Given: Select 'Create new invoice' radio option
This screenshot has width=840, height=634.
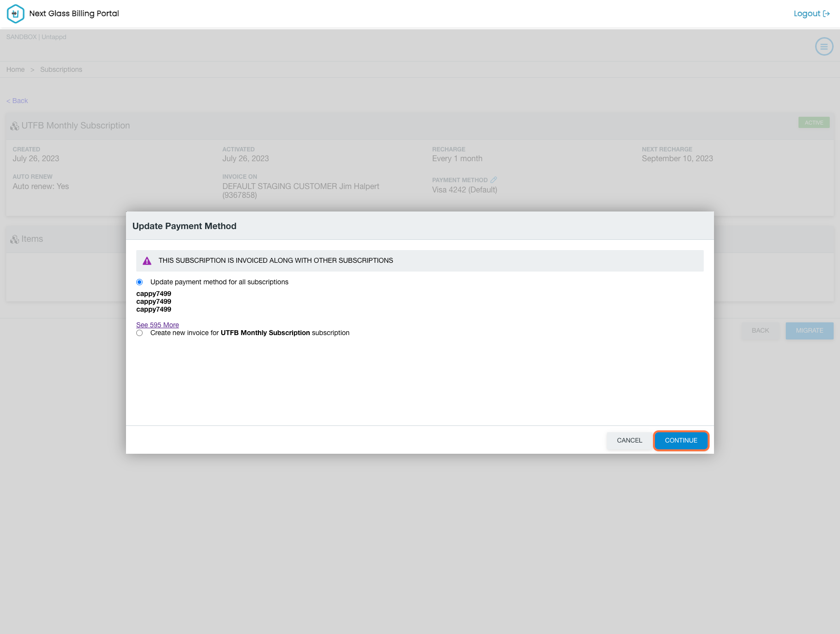Looking at the screenshot, I should point(140,333).
